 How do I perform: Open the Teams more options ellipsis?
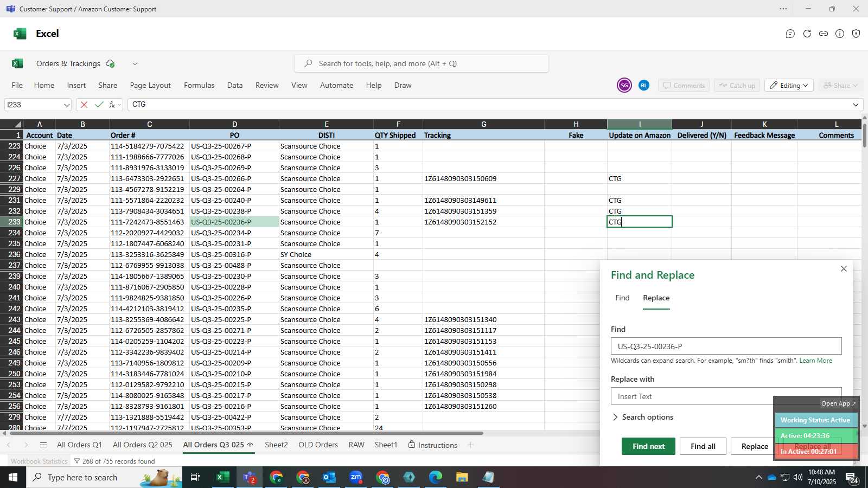[x=783, y=9]
